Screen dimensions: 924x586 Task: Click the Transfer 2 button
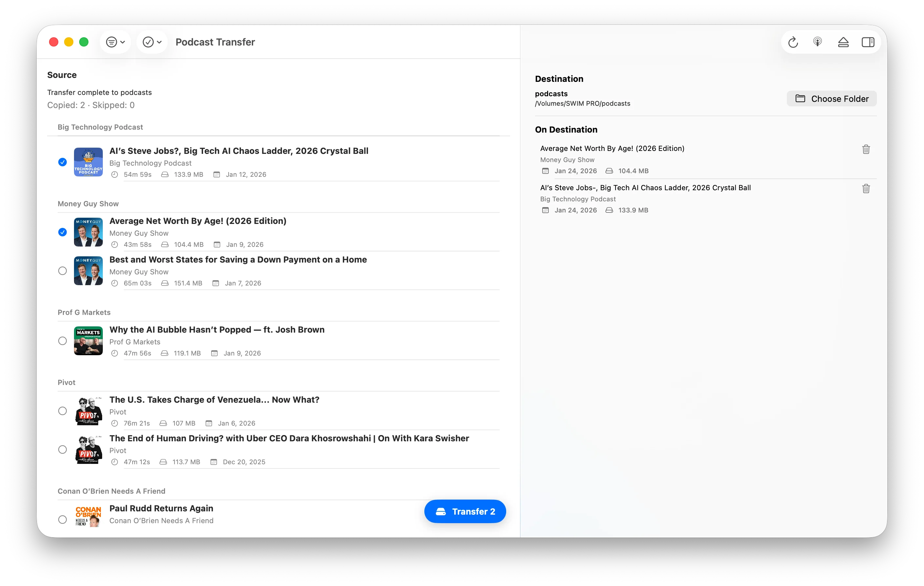465,511
